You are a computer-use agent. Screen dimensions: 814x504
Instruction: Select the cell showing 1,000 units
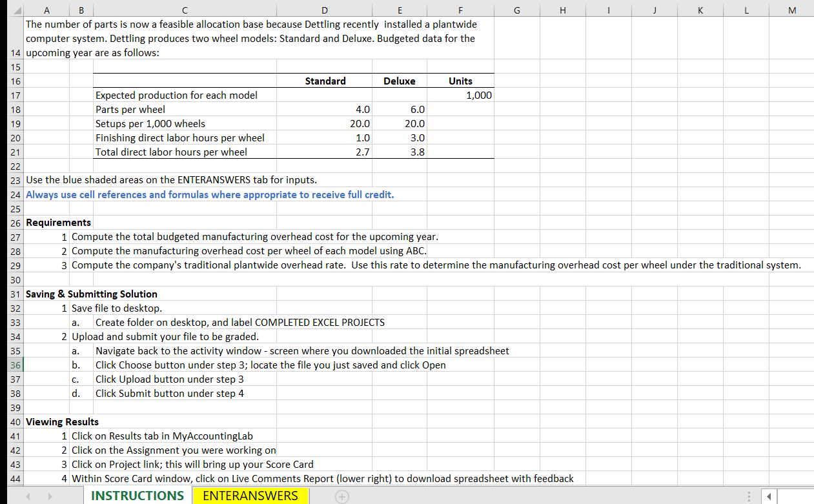pyautogui.click(x=460, y=95)
